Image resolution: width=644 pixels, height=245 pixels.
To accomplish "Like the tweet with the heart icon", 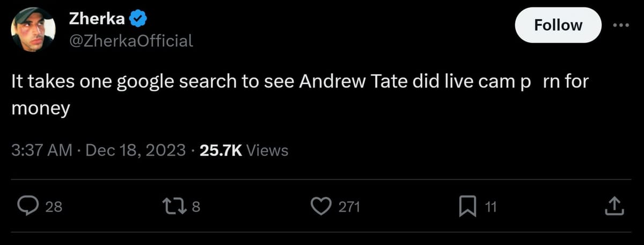I will (x=322, y=206).
